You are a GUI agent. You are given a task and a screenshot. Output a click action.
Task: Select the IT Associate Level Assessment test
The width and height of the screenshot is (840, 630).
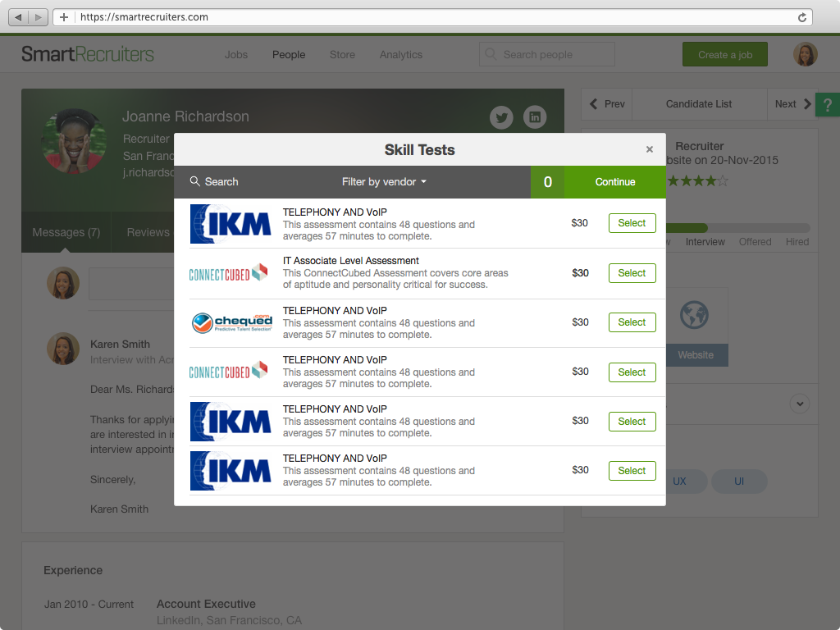(632, 273)
